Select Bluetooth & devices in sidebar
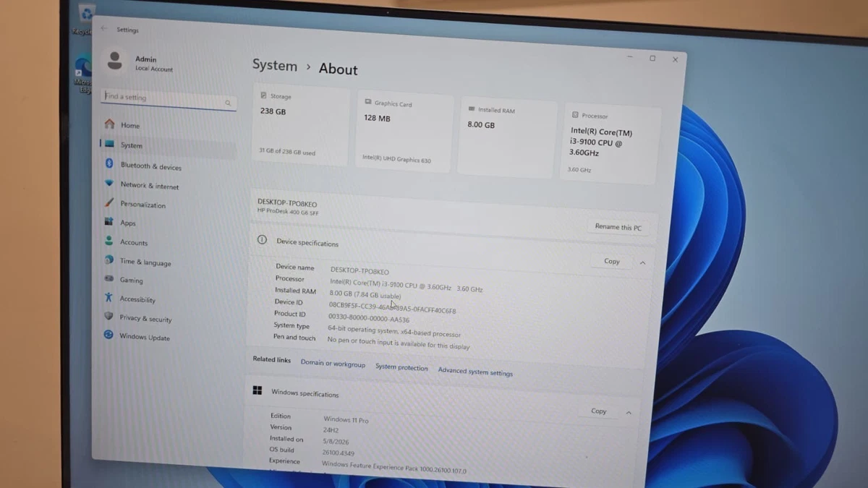Viewport: 868px width, 488px height. point(168,166)
